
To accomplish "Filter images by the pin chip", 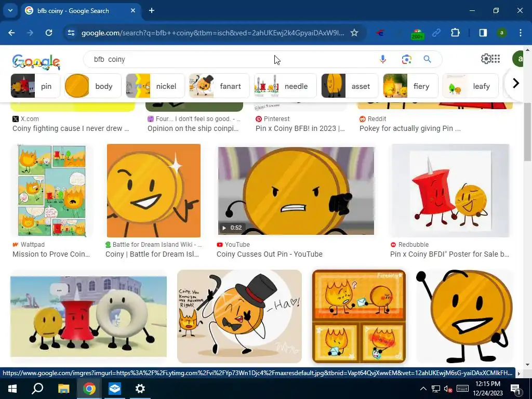I will pyautogui.click(x=35, y=86).
